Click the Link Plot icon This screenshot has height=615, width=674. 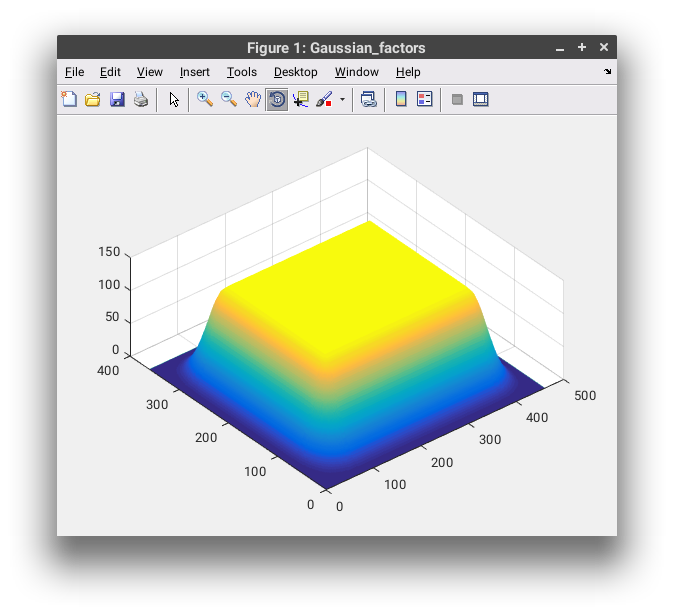pos(368,99)
